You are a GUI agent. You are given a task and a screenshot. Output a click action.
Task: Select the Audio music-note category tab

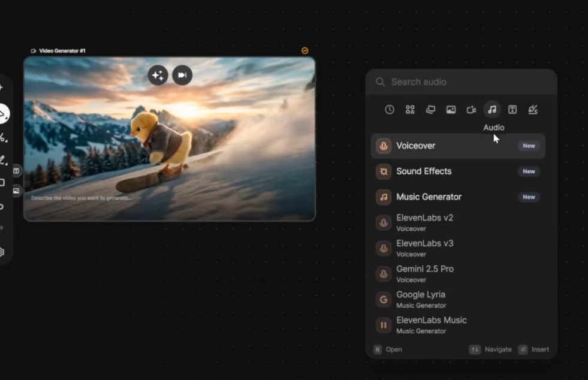pos(492,110)
